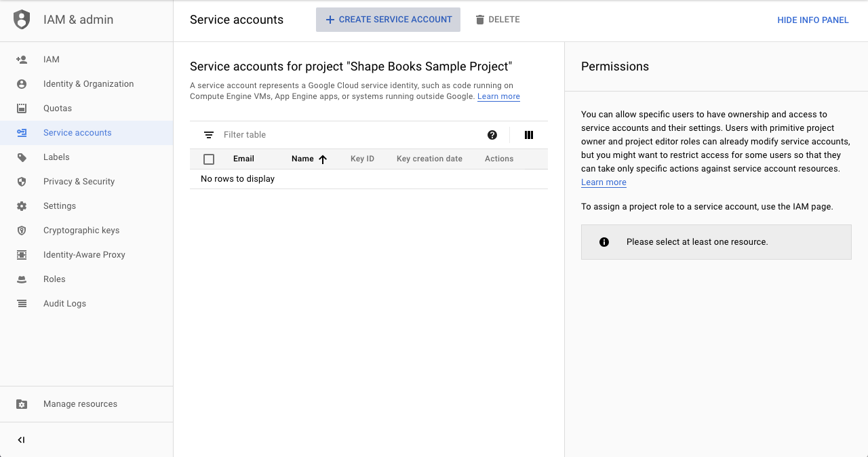The image size is (868, 457).
Task: Tick the select-all rows checkbox
Action: (209, 159)
